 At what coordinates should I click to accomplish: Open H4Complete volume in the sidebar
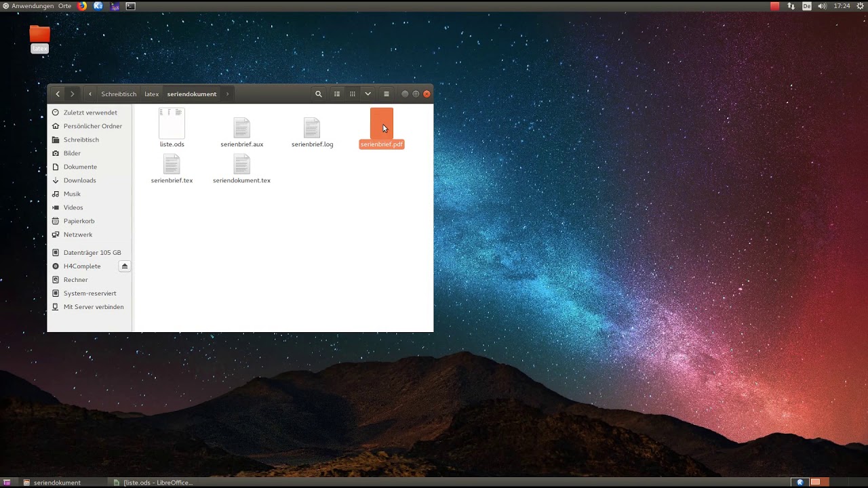point(82,266)
